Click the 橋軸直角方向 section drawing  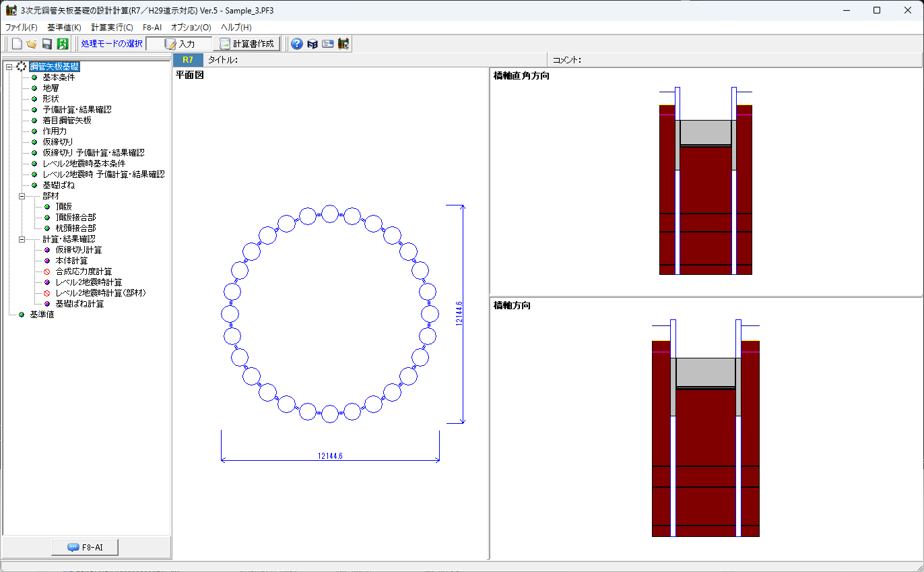coord(706,181)
